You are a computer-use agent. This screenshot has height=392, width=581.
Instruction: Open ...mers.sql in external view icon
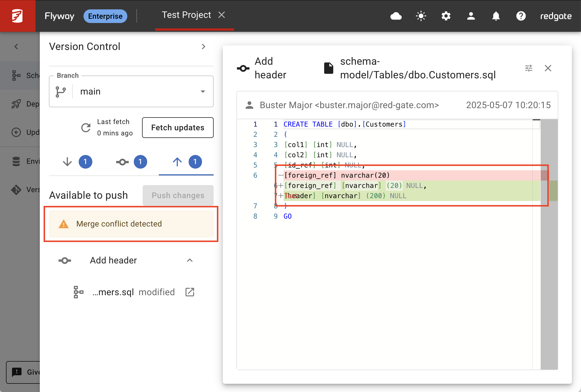[190, 292]
